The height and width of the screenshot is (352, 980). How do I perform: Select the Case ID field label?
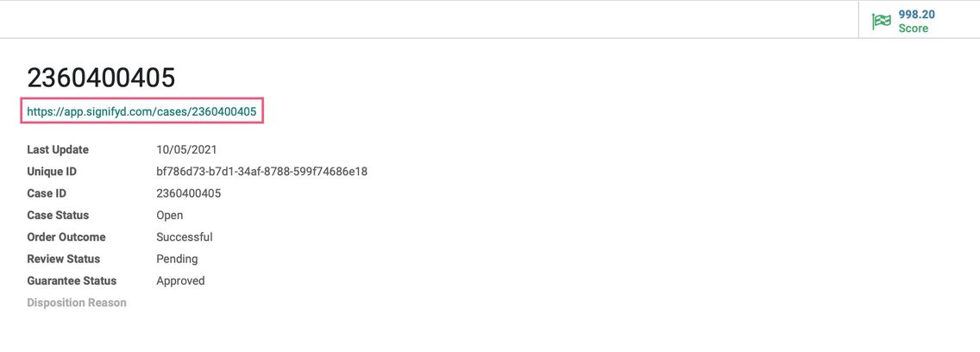coord(47,194)
